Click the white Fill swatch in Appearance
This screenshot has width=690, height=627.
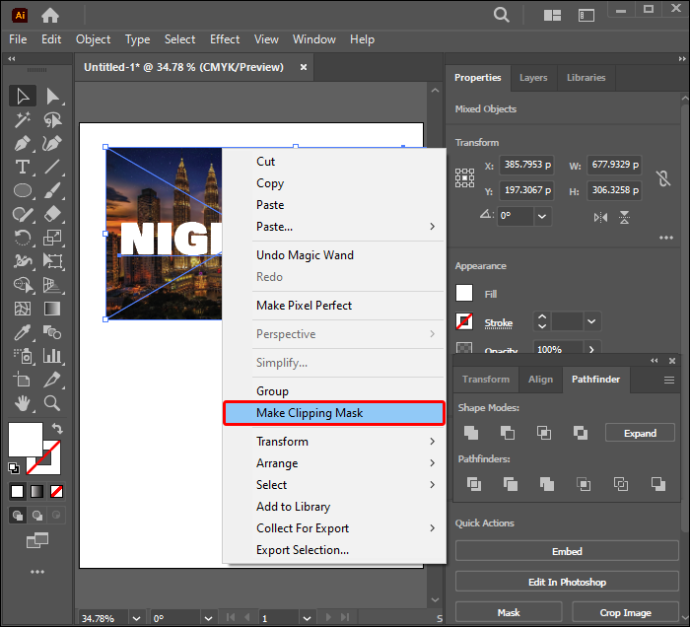(464, 293)
